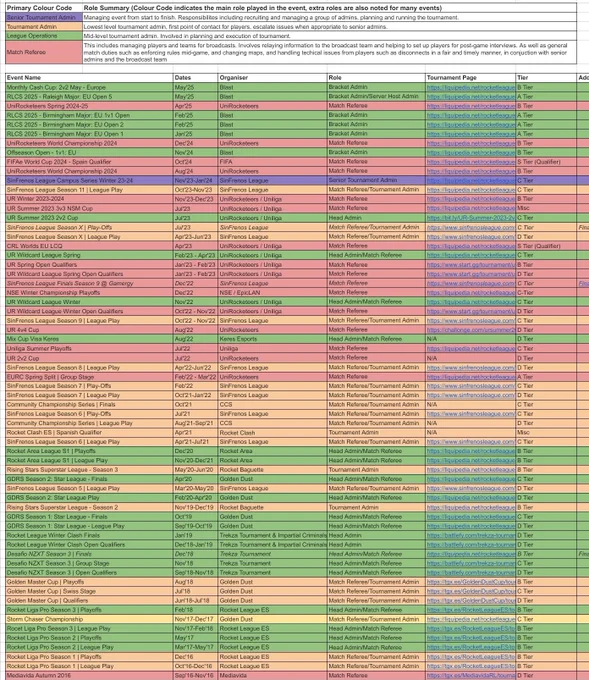Select 'RLCS 2025 - Raleigh Major: EU Open 5' cell
This screenshot has height=680, width=589.
[89, 97]
